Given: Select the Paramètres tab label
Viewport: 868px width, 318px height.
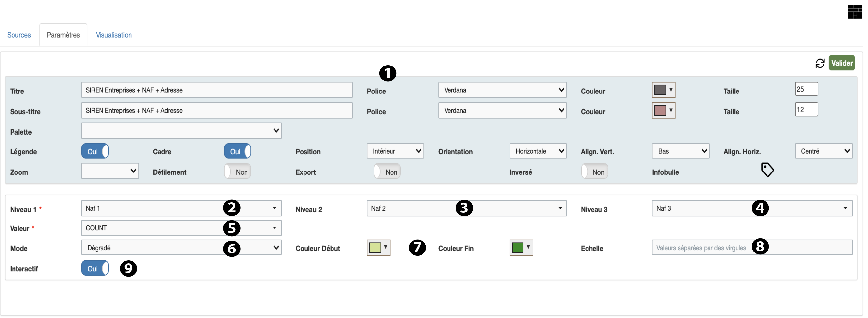Looking at the screenshot, I should coord(63,34).
